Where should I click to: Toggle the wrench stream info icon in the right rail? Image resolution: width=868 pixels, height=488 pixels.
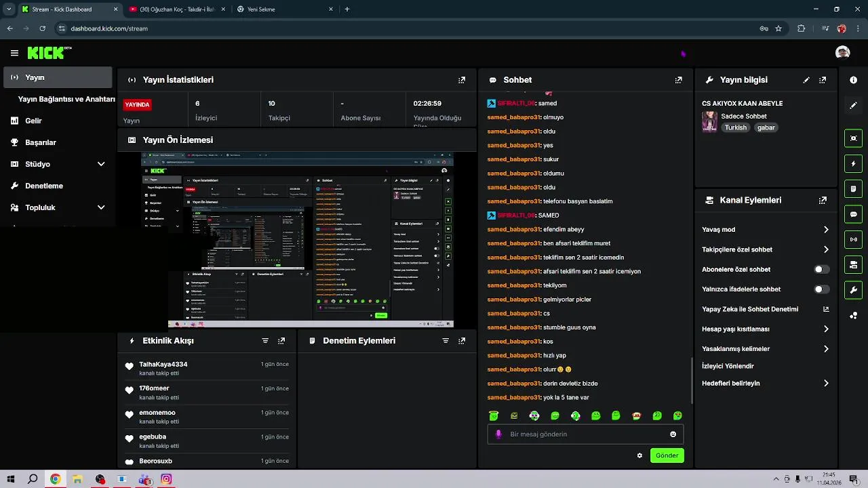(853, 290)
